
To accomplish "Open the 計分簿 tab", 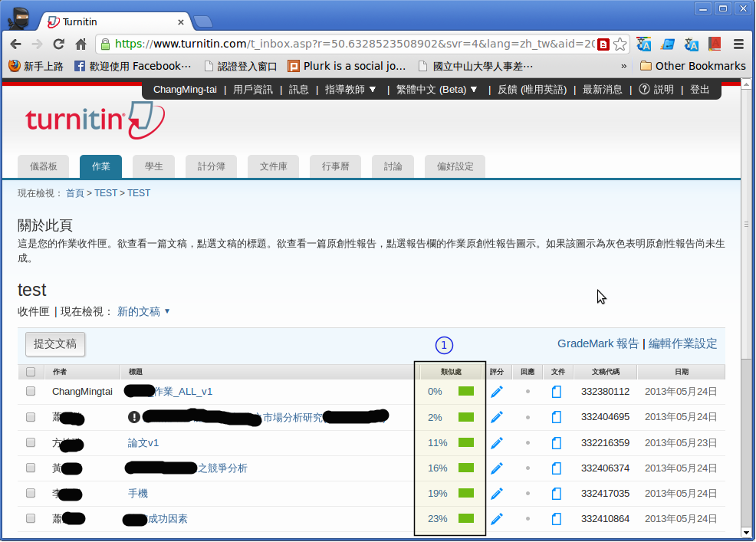I will click(211, 166).
